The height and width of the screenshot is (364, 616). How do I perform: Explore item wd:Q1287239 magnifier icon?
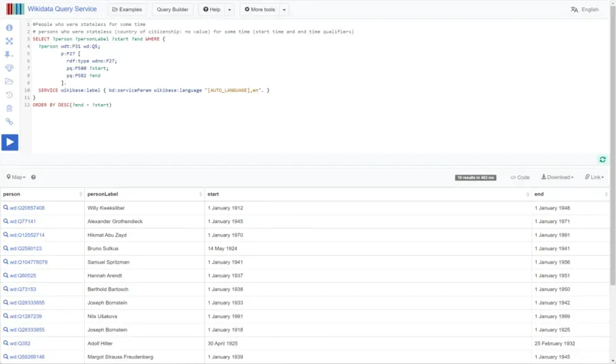coord(5,315)
